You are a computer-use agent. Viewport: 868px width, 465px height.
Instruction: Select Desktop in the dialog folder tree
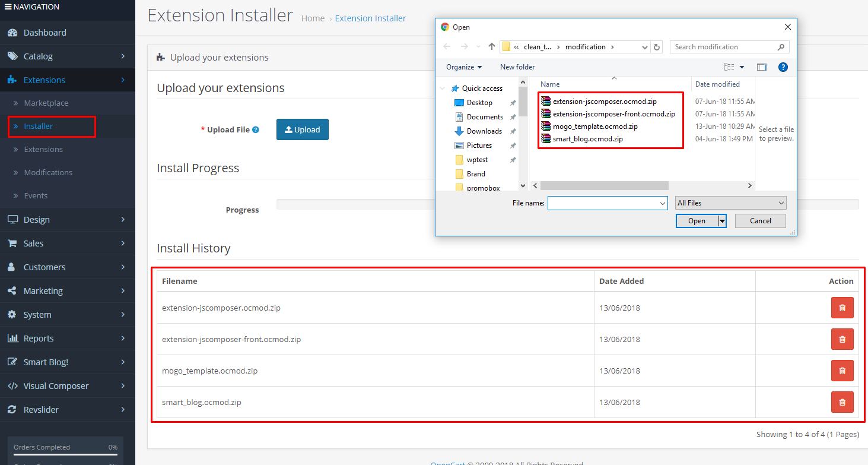pos(479,103)
